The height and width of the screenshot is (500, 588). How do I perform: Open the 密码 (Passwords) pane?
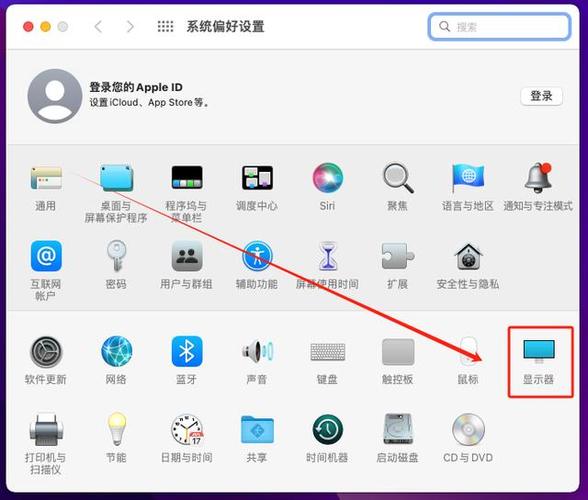[116, 256]
